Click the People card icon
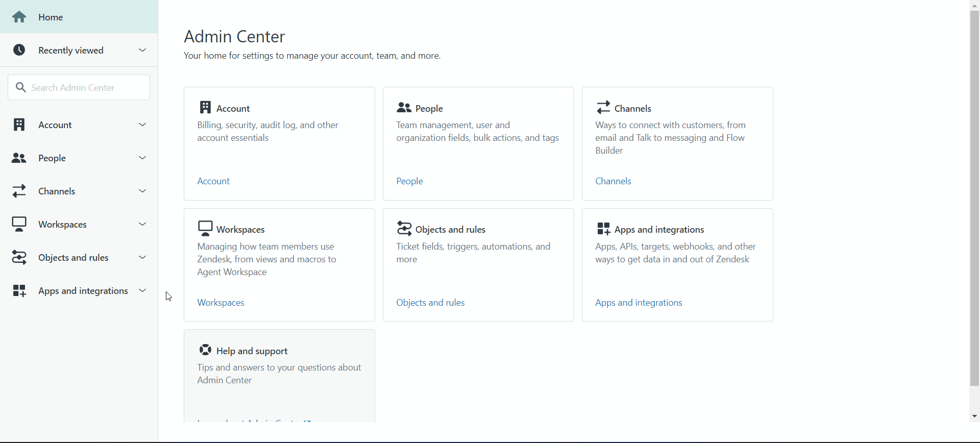 coord(404,108)
